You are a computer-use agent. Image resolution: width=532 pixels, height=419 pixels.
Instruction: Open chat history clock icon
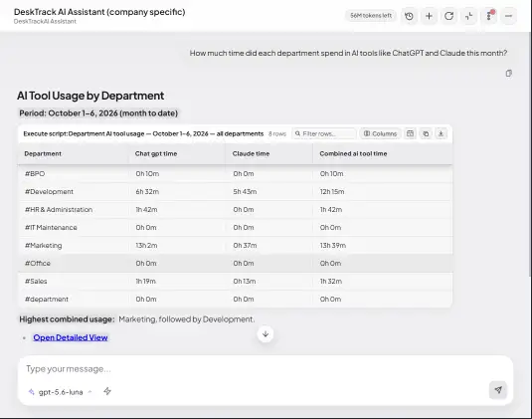pyautogui.click(x=409, y=16)
